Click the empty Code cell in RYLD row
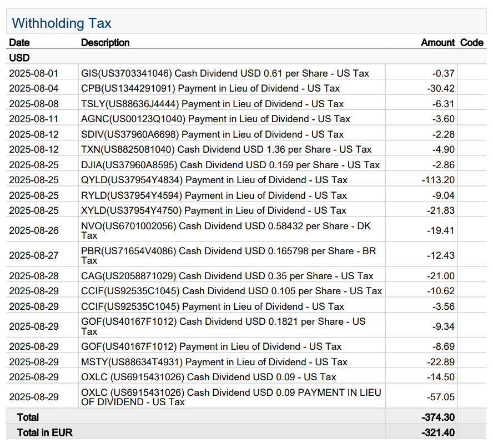The image size is (493, 448). tap(471, 195)
